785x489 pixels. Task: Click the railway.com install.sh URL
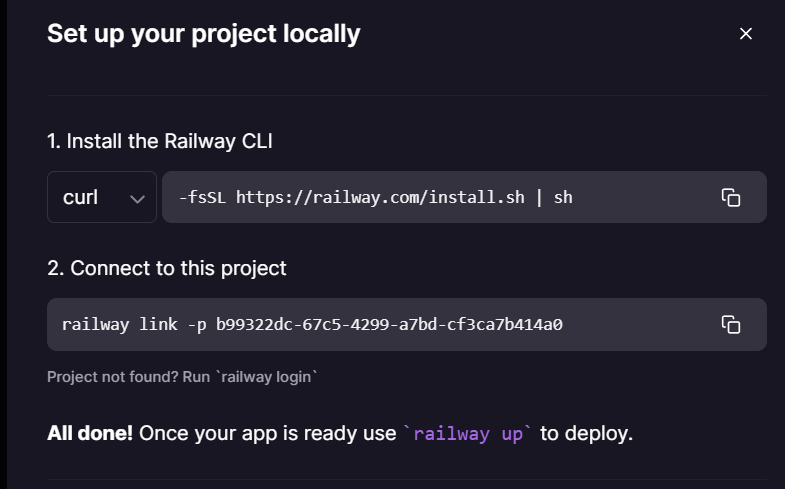click(x=378, y=197)
